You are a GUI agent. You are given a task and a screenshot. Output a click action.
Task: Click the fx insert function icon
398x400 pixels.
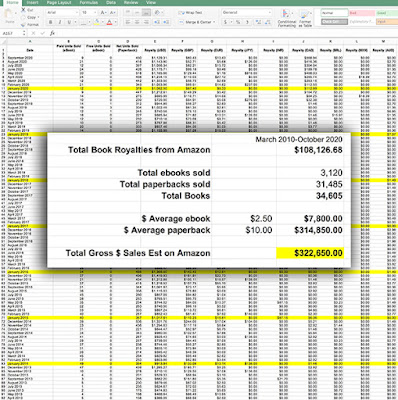(x=52, y=33)
